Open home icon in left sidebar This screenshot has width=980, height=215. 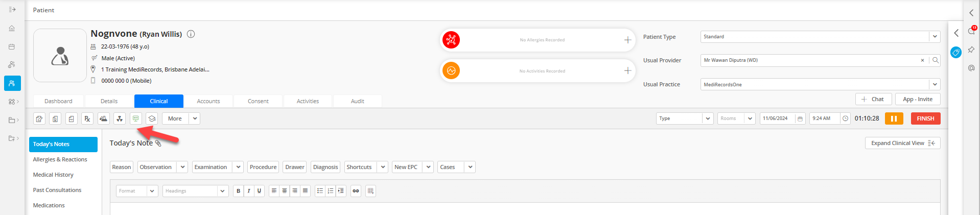pyautogui.click(x=12, y=29)
